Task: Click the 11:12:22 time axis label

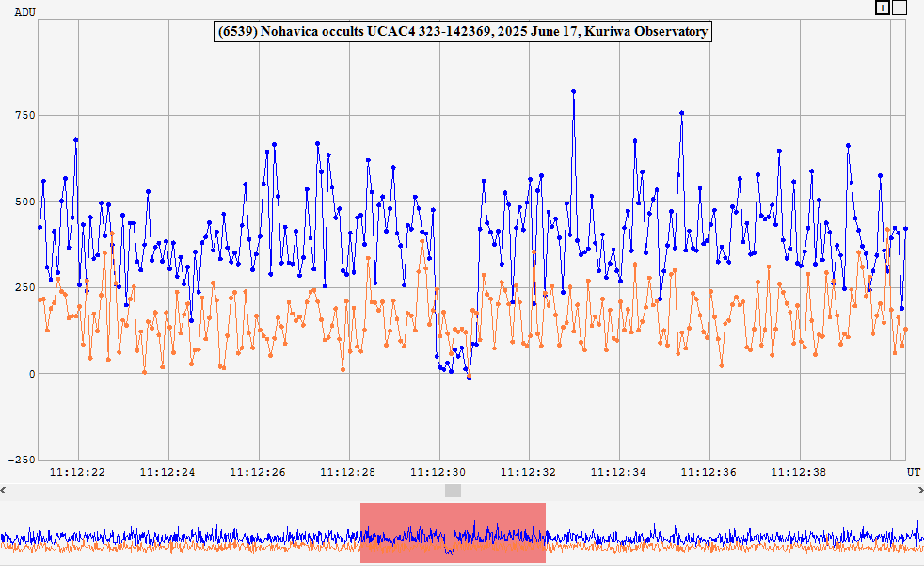Action: [77, 471]
